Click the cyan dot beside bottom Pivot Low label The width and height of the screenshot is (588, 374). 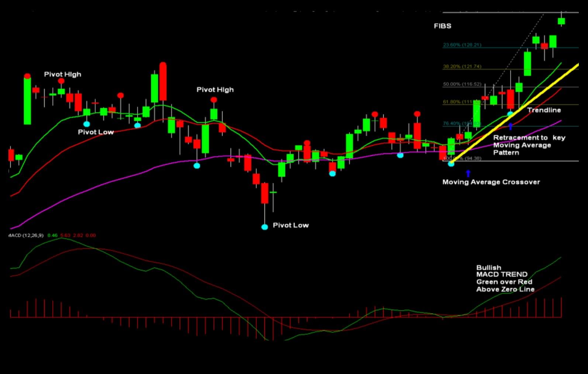264,227
